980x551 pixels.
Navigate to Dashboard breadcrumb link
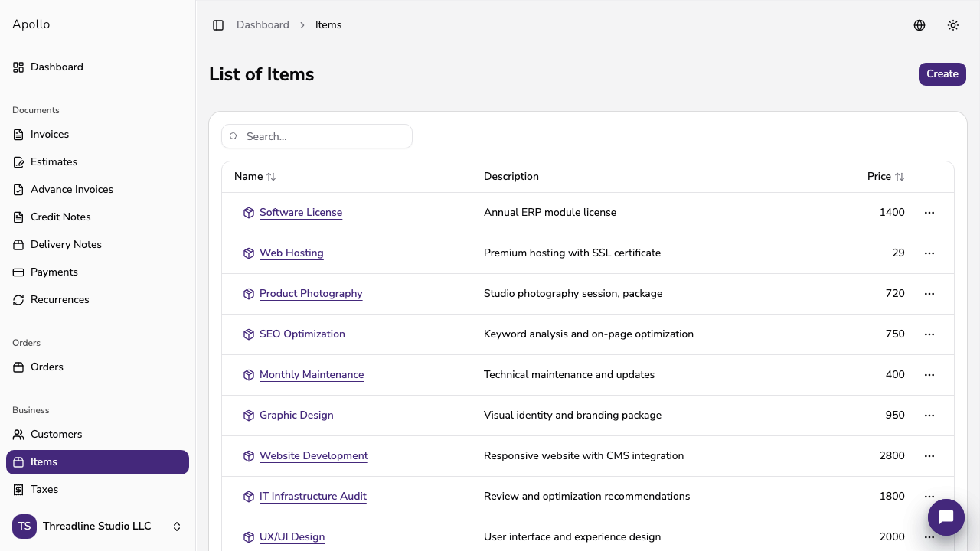(x=263, y=25)
